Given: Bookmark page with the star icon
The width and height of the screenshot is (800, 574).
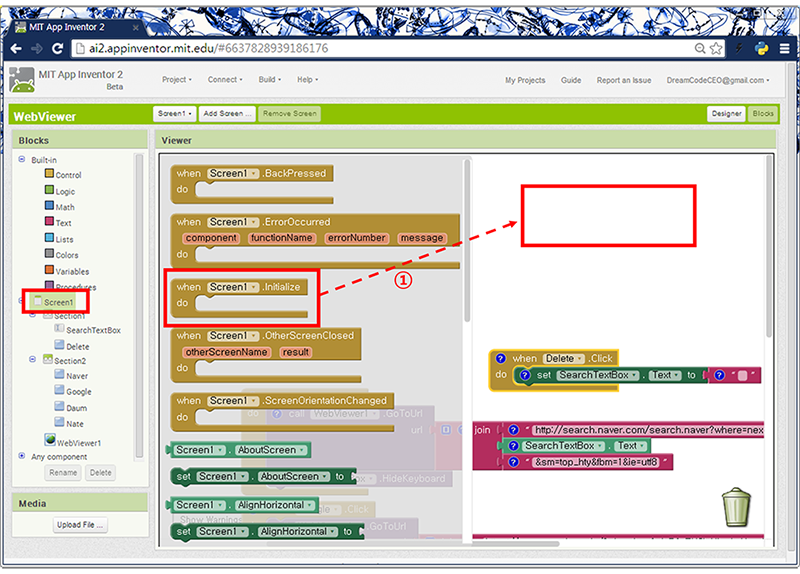Looking at the screenshot, I should 716,48.
